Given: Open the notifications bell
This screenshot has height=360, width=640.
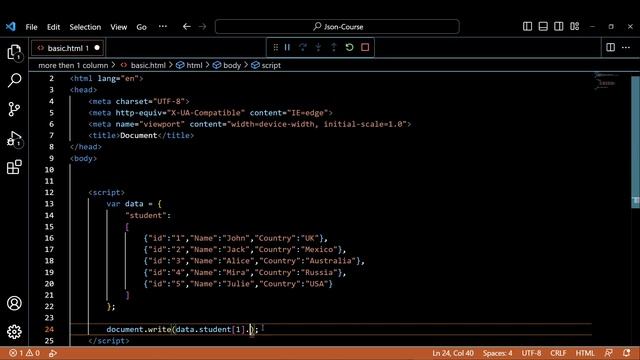Looking at the screenshot, I should coord(627,353).
